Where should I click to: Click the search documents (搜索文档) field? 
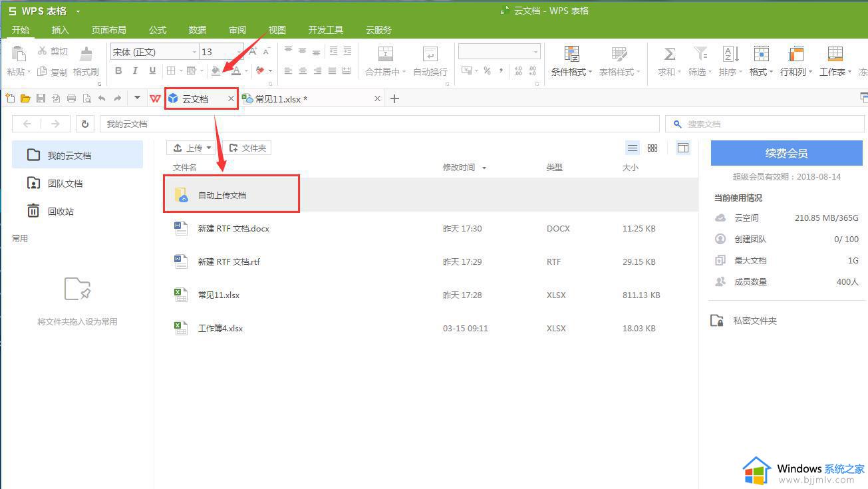765,124
